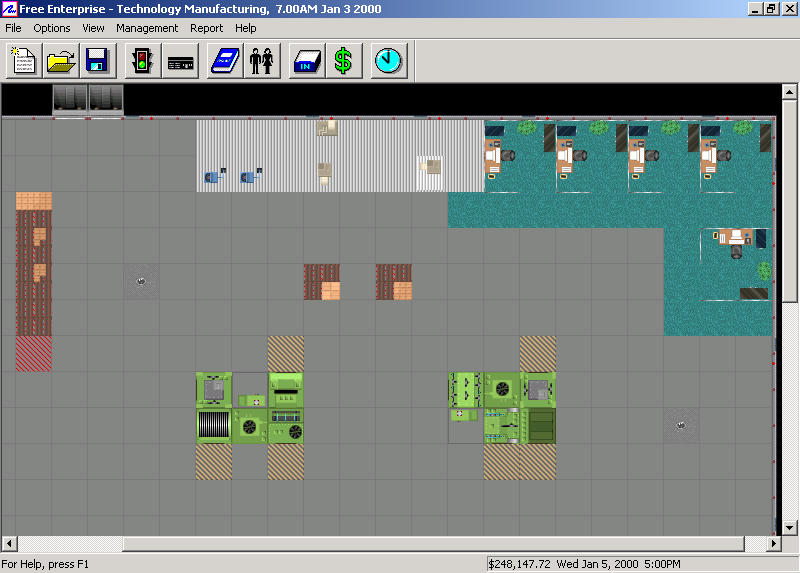This screenshot has height=573, width=800.
Task: Restore down the Free Enterprise window
Action: click(770, 9)
